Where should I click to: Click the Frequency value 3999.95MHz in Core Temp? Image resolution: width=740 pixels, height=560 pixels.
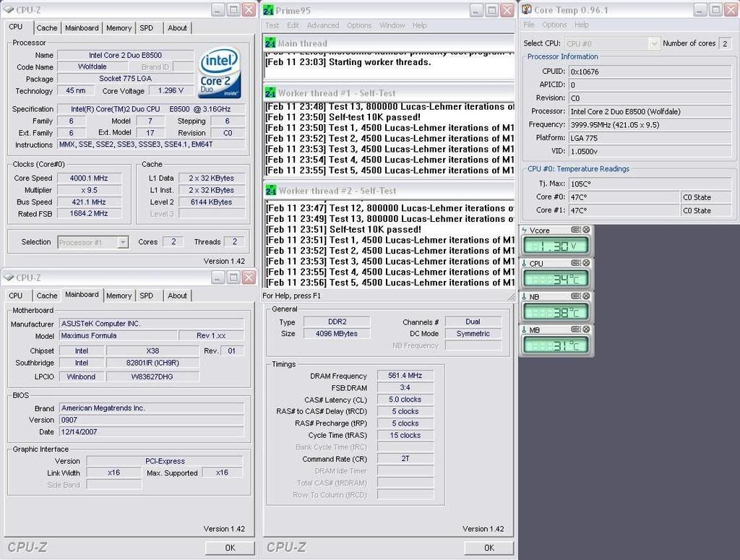coord(650,125)
